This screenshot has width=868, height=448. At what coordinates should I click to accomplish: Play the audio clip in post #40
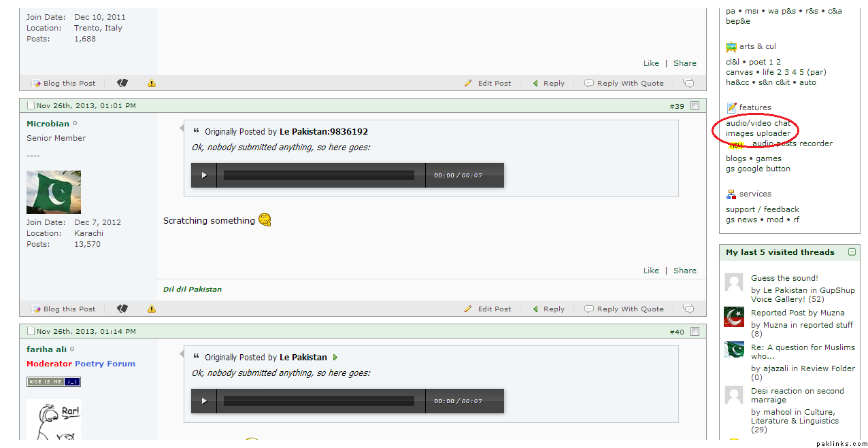point(204,401)
